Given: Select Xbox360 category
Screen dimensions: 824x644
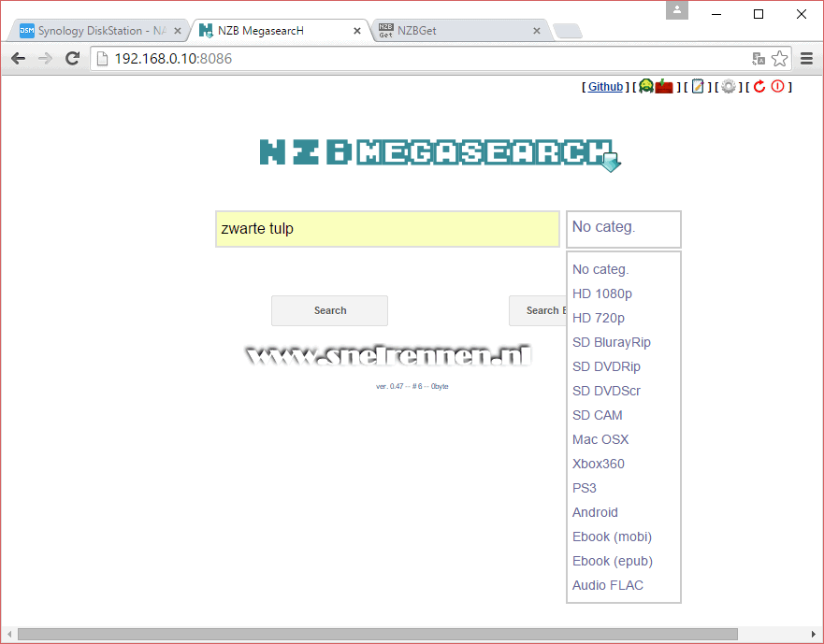Looking at the screenshot, I should coord(598,464).
